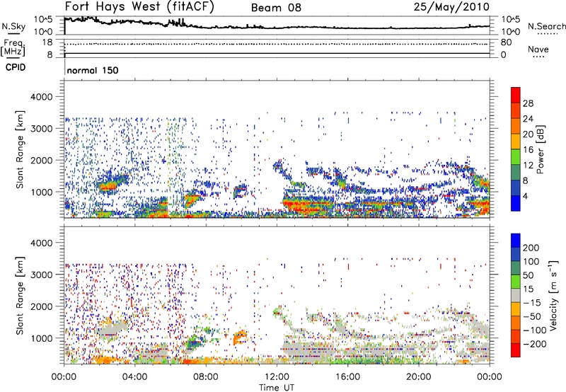Click the date "25/May/2010"
Image resolution: width=566 pixels, height=392 pixels.
tap(451, 7)
